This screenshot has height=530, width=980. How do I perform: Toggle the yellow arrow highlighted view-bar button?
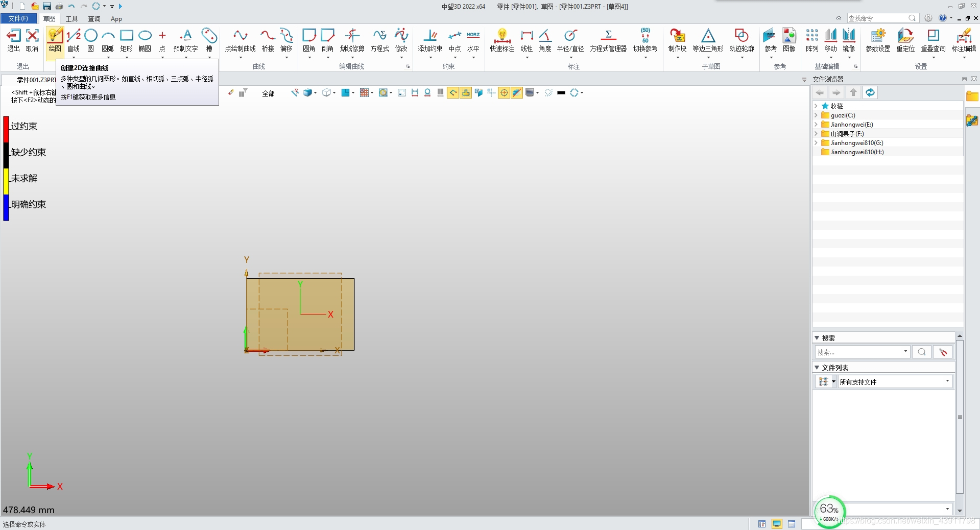pyautogui.click(x=453, y=92)
